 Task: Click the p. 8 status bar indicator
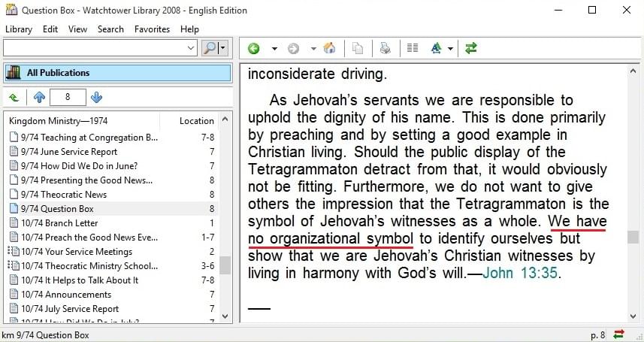click(597, 334)
